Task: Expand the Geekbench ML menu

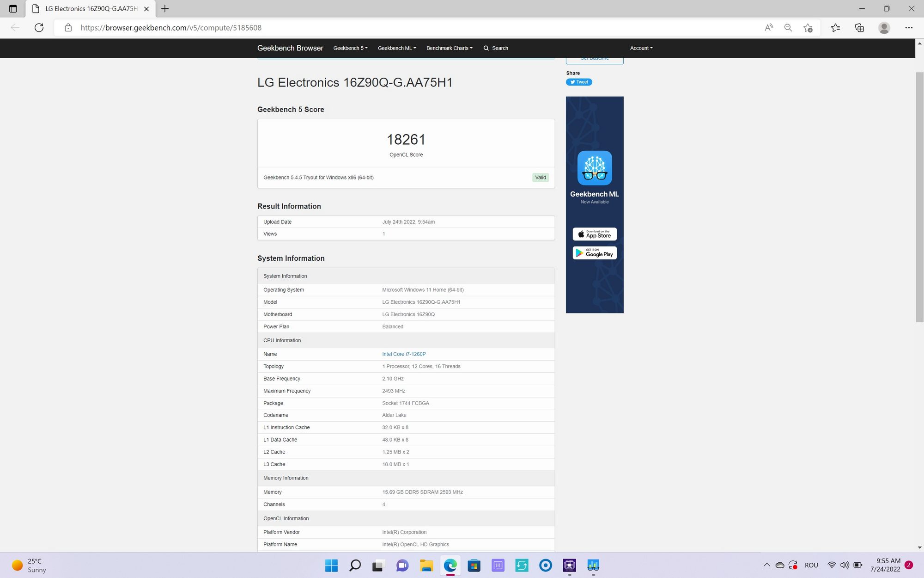Action: (x=397, y=48)
